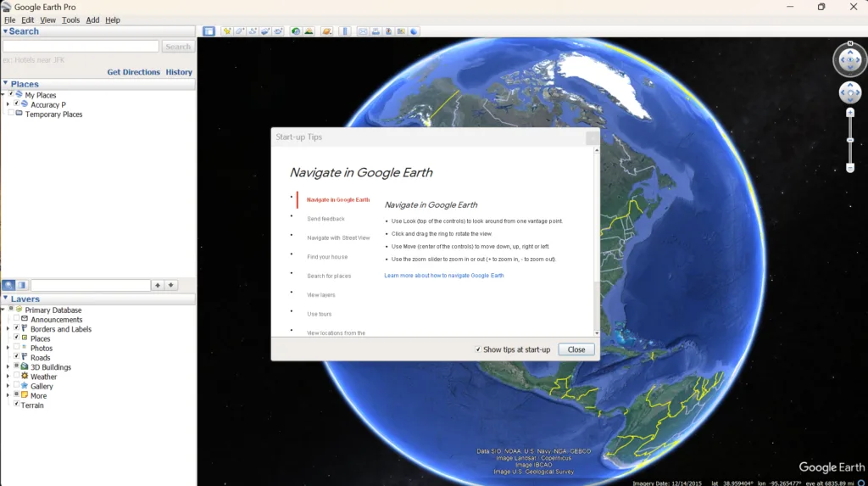Image resolution: width=868 pixels, height=486 pixels.
Task: Click the blue globe toolbar icon
Action: 414,31
